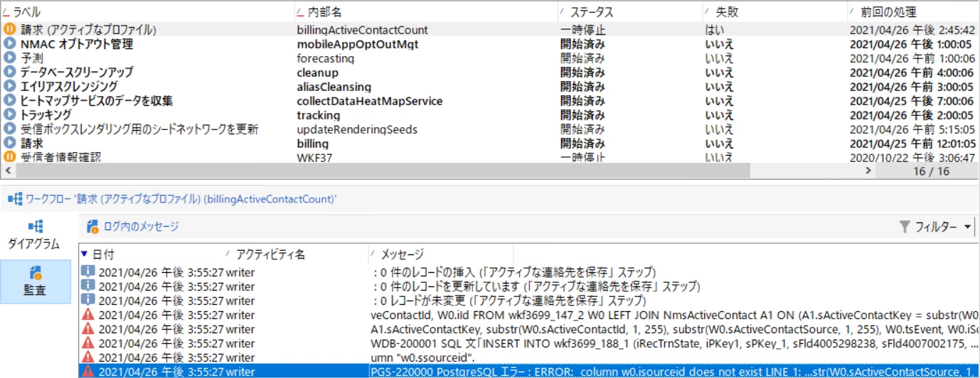This screenshot has width=980, height=378.
Task: Select the cleanup internal name cell
Action: [x=317, y=72]
